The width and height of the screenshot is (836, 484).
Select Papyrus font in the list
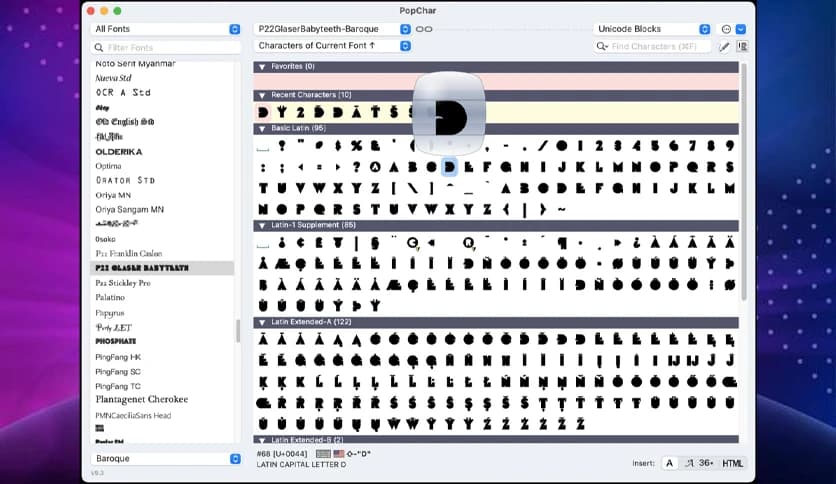(109, 313)
